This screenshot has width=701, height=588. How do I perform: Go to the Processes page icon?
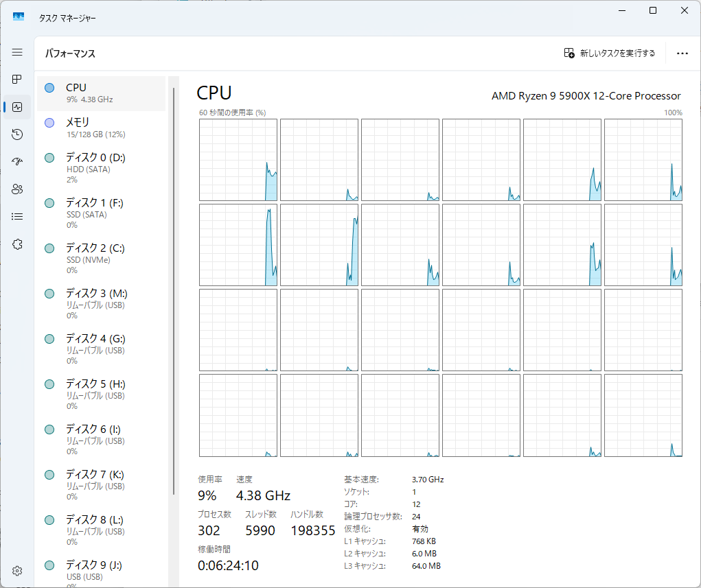(17, 80)
